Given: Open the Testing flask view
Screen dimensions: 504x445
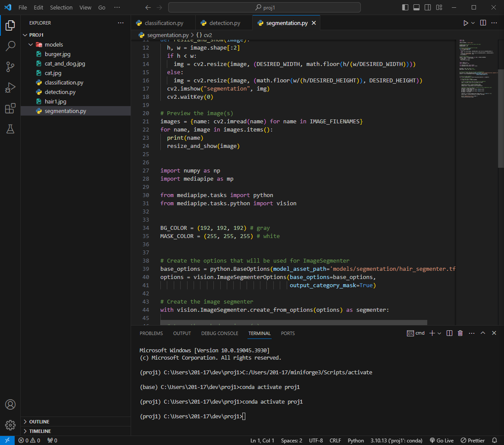Looking at the screenshot, I should coord(10,129).
